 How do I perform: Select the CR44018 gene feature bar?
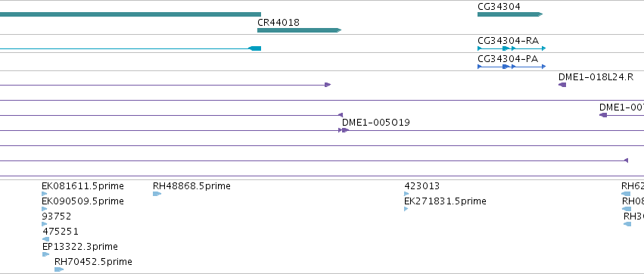click(299, 30)
